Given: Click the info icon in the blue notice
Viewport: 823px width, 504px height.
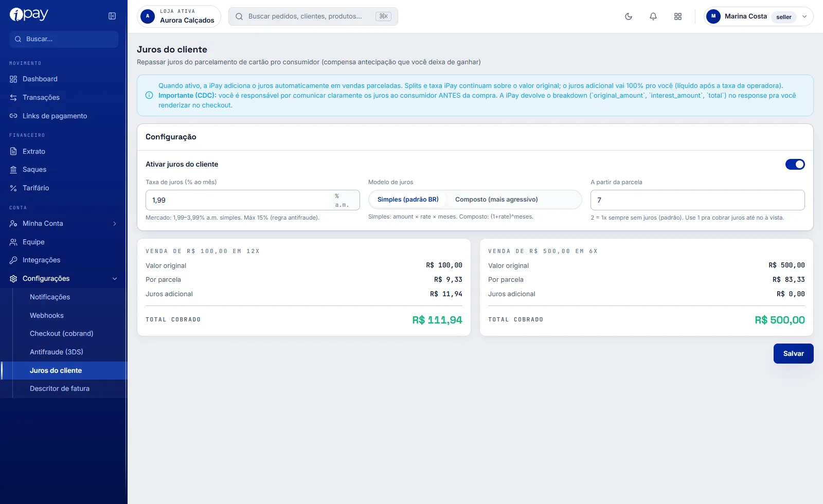Looking at the screenshot, I should [149, 95].
